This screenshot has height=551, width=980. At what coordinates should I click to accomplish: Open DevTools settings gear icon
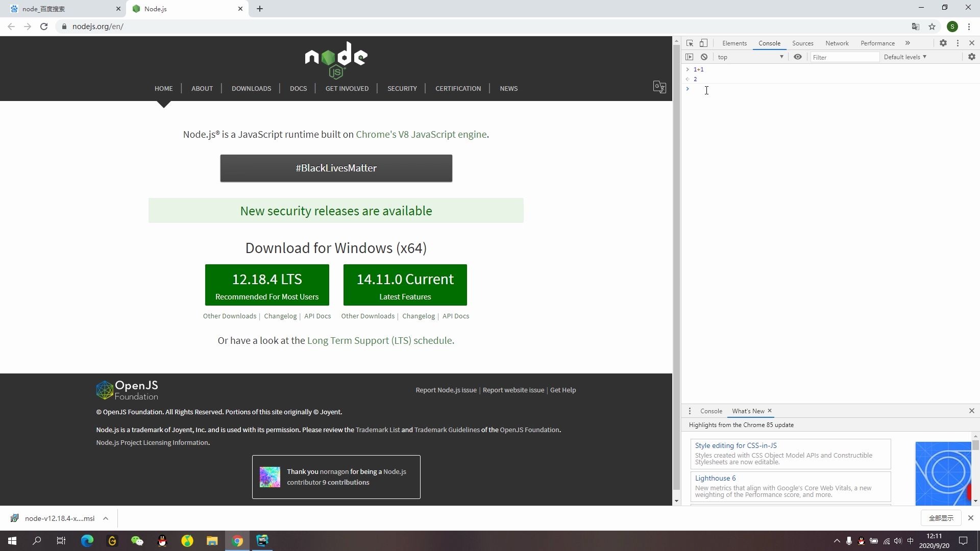[x=943, y=43]
